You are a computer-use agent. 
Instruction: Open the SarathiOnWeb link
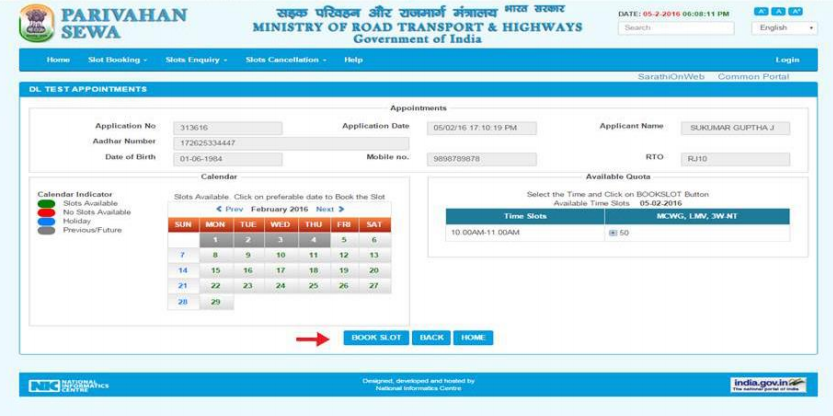(x=671, y=77)
